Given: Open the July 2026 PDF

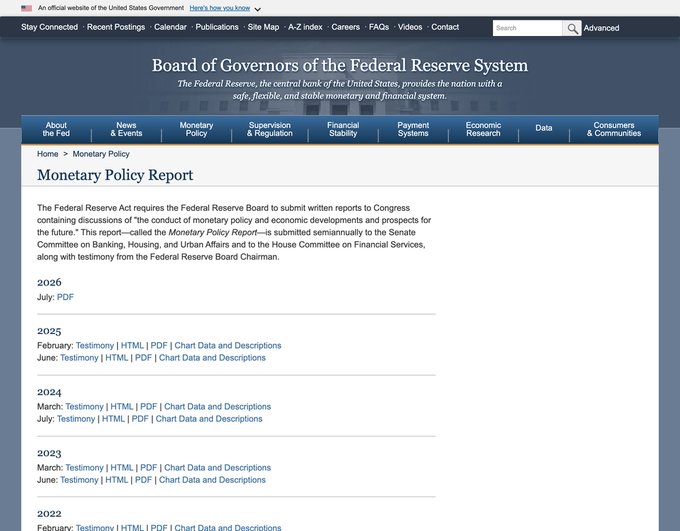Looking at the screenshot, I should point(65,297).
